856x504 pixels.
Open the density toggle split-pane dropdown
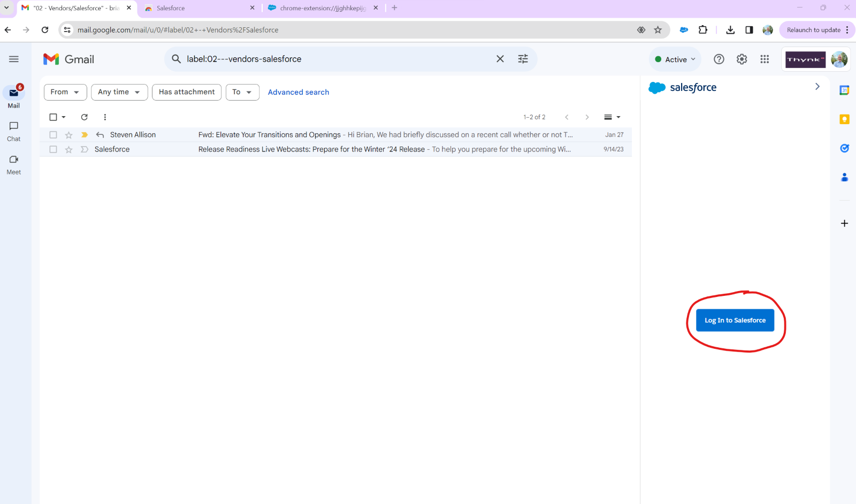(x=612, y=117)
